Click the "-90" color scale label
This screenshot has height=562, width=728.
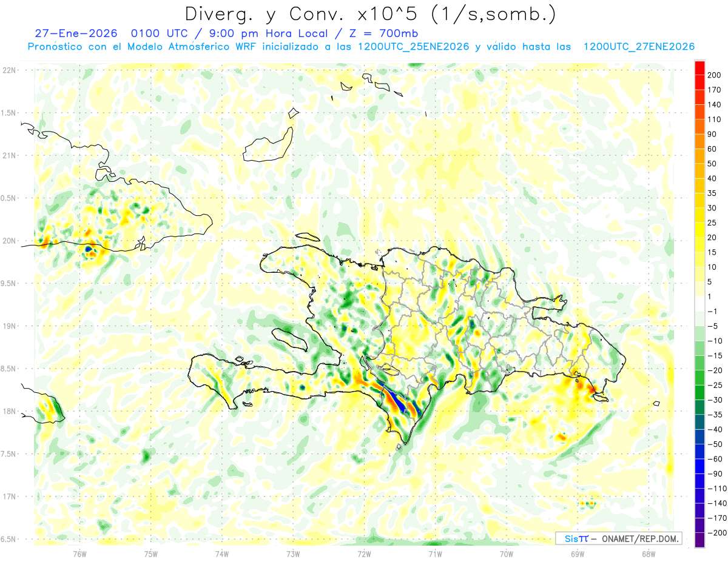click(715, 474)
